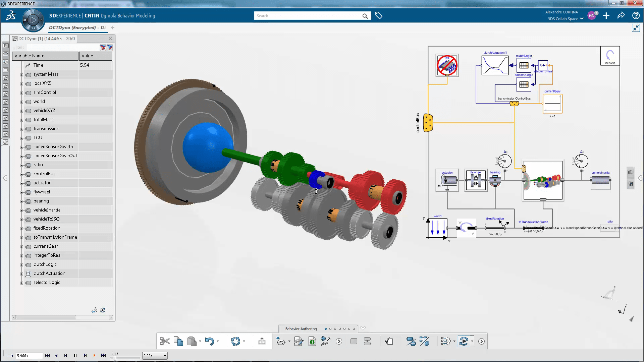Click the simulation settings gear icon
This screenshot has width=644, height=362.
446,341
